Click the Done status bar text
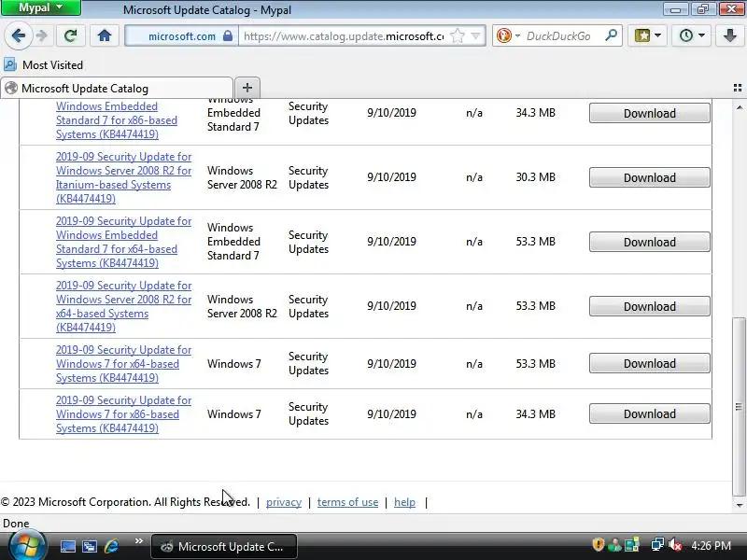Image resolution: width=747 pixels, height=560 pixels. pyautogui.click(x=16, y=524)
